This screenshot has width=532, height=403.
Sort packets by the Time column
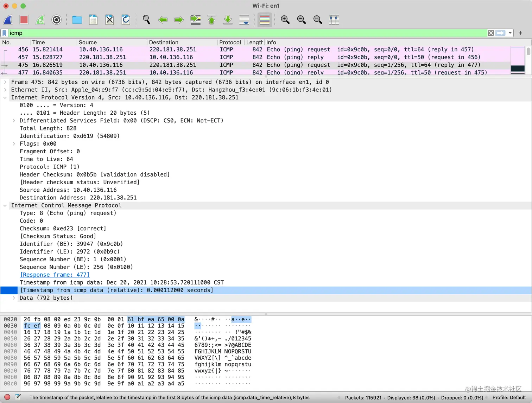pos(53,42)
